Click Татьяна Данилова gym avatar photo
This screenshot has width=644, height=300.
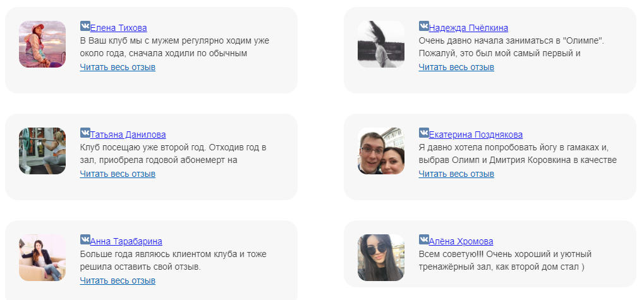click(42, 151)
